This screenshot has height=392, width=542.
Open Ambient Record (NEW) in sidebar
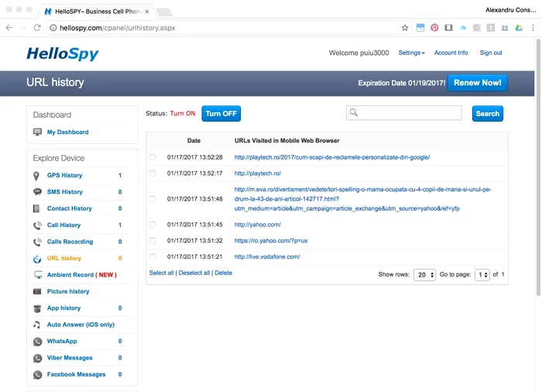(x=82, y=275)
